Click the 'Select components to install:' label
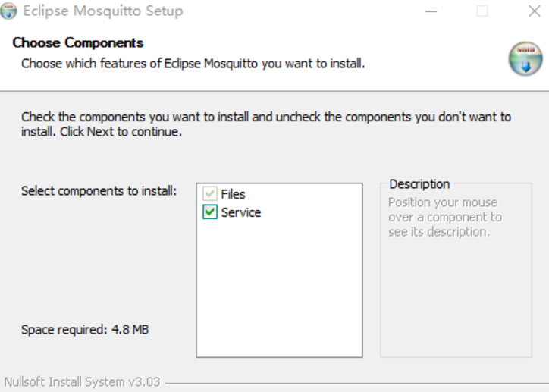Viewport: 549px width, 392px height. [x=99, y=190]
